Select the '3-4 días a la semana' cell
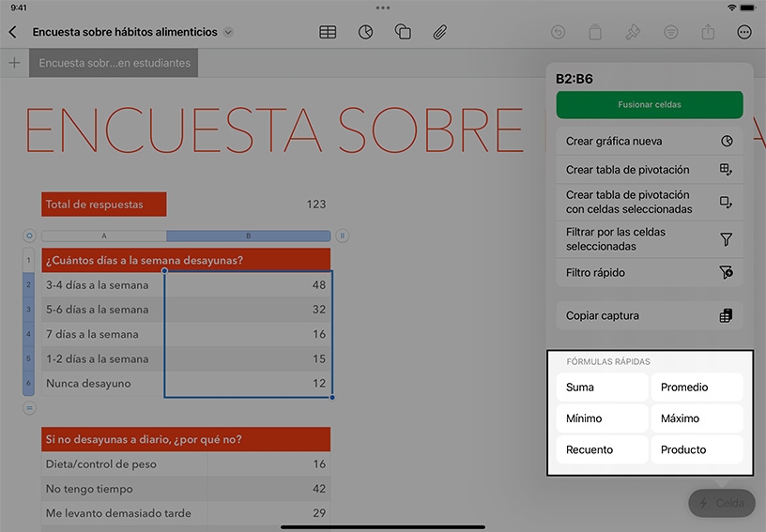The height and width of the screenshot is (532, 766). [x=103, y=284]
